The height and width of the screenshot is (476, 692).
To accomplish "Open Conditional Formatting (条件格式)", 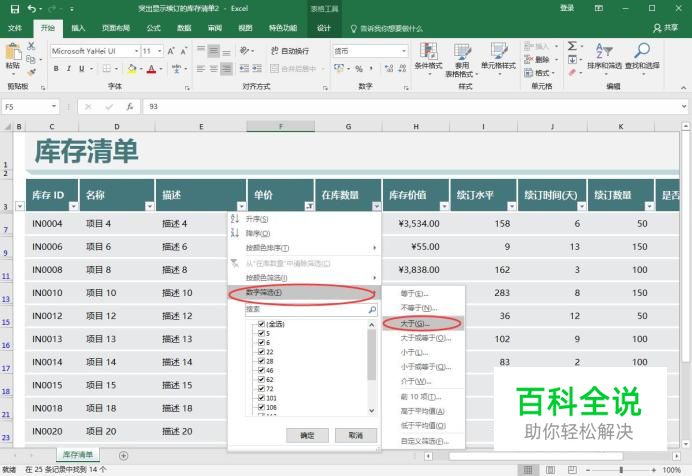I will [428, 59].
